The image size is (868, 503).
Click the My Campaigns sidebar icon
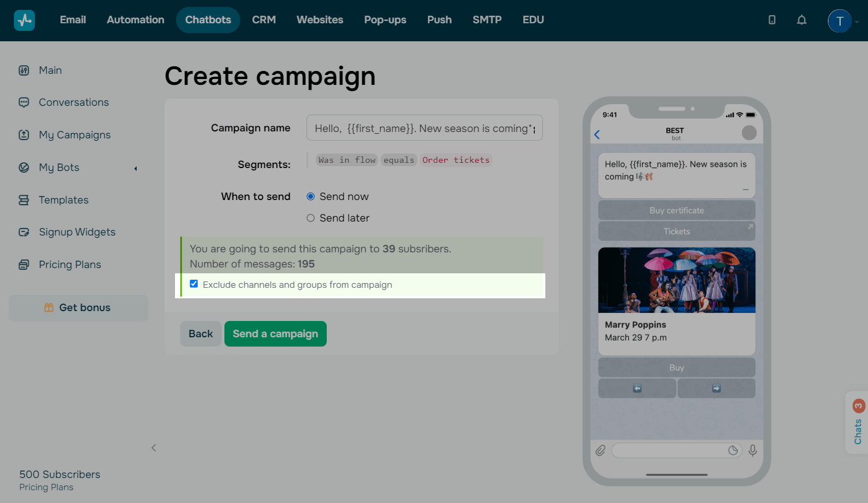pos(23,134)
